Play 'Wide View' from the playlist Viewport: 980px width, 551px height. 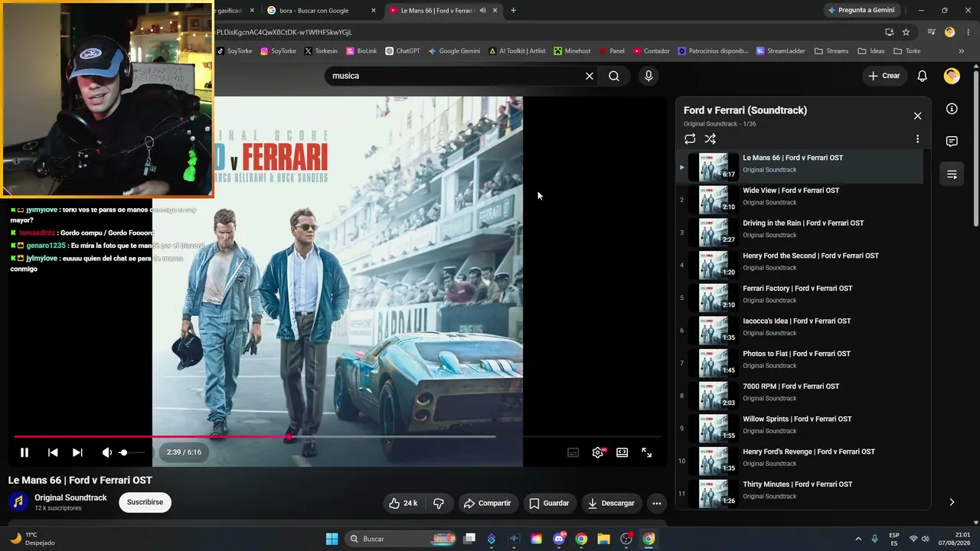[x=800, y=200]
